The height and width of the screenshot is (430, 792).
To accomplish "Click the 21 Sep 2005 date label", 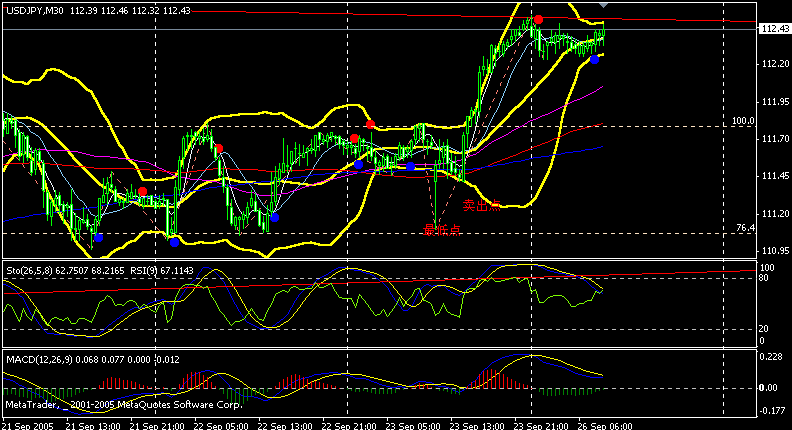I will tap(28, 426).
